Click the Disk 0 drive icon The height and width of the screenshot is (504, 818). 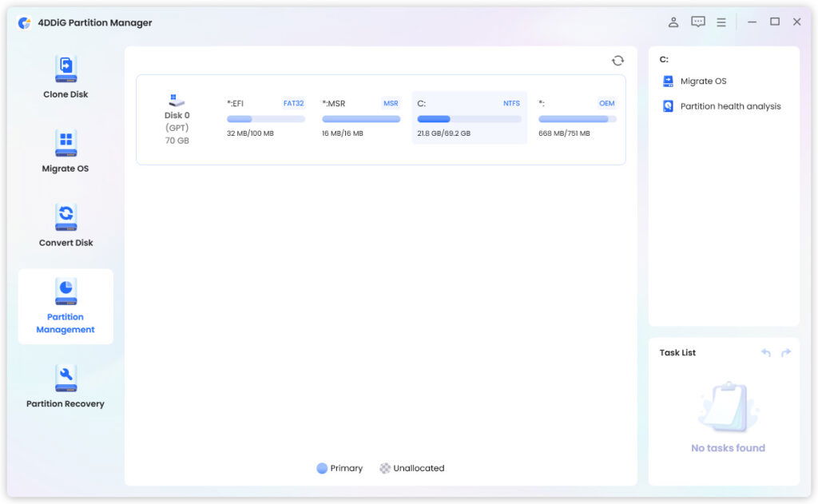[177, 100]
